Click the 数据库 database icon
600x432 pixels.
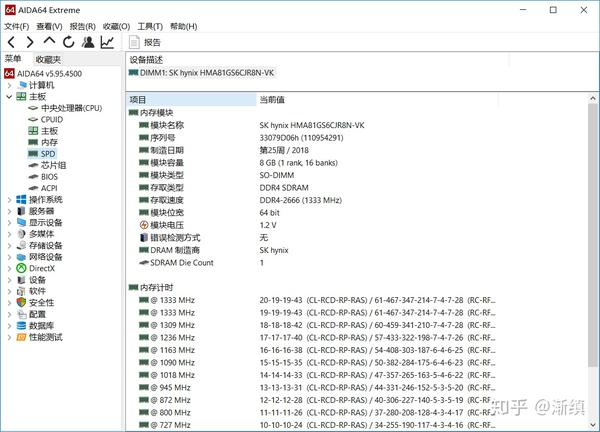pos(21,326)
